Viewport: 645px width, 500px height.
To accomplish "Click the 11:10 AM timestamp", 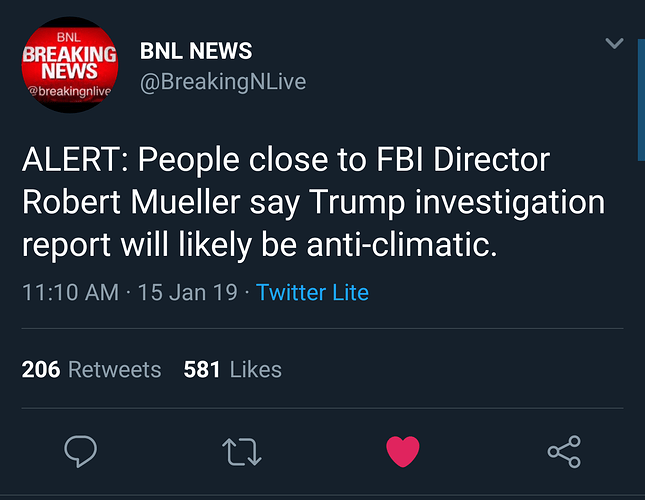I will (x=70, y=292).
